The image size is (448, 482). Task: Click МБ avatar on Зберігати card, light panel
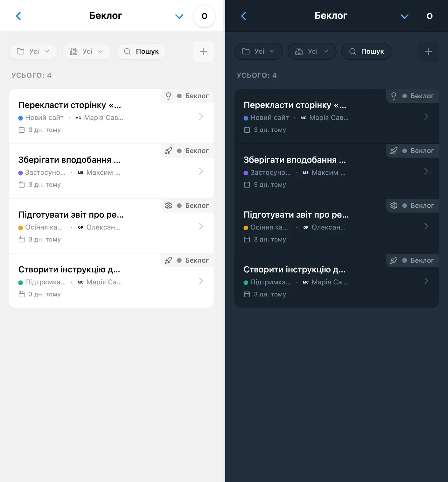point(80,172)
